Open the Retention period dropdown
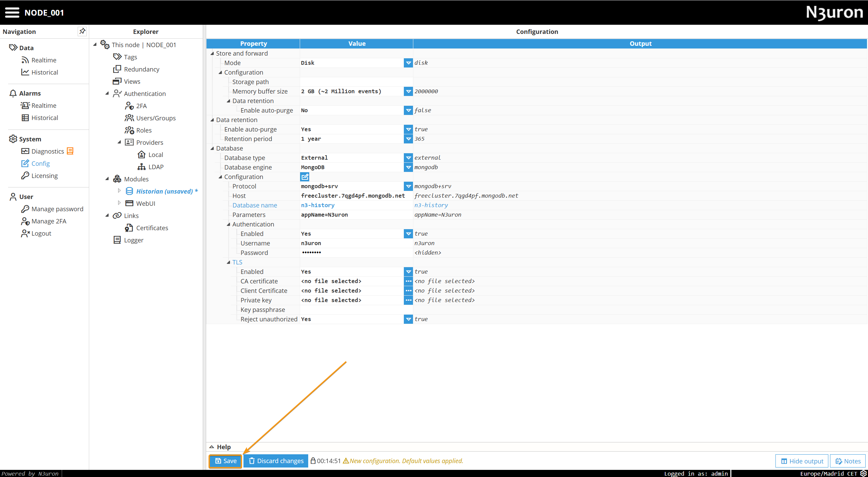868x477 pixels. [408, 139]
